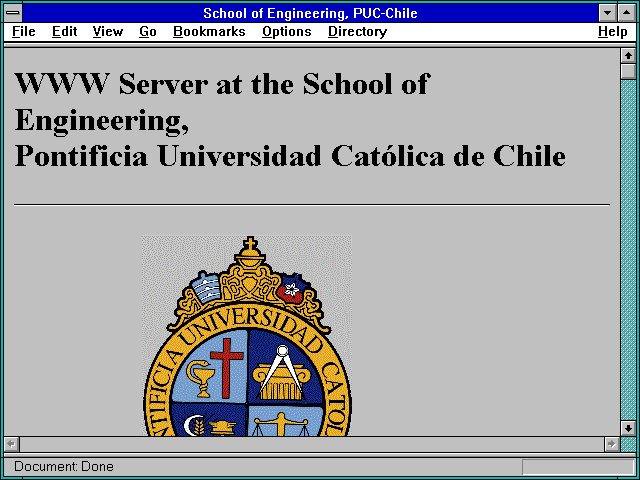Viewport: 640px width, 480px height.
Task: Open the window control menu box
Action: coord(13,13)
